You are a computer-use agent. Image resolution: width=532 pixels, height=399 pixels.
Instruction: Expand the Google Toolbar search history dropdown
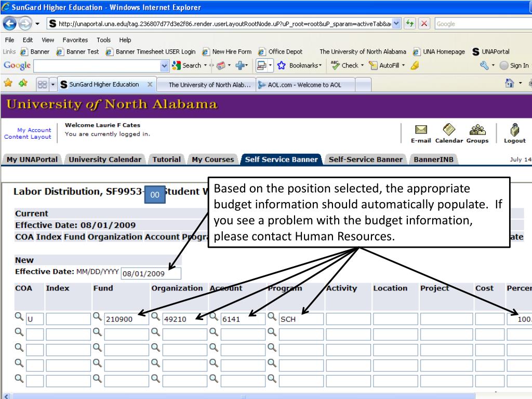coord(164,66)
